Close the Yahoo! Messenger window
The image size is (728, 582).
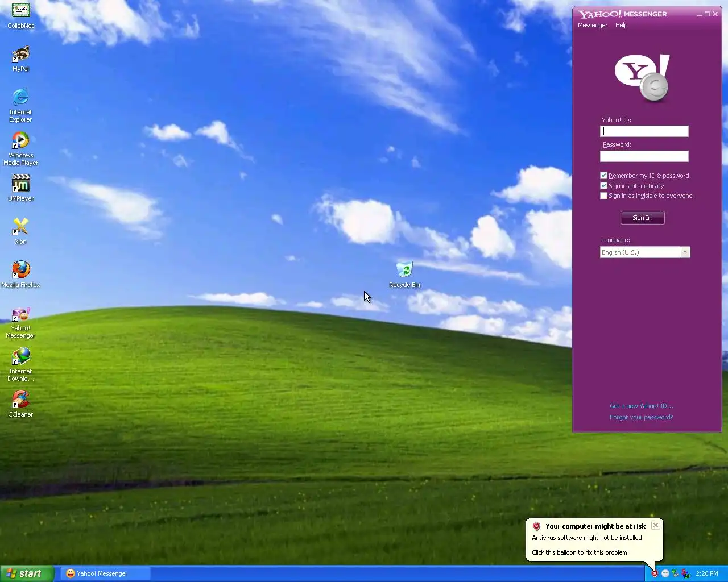click(715, 14)
